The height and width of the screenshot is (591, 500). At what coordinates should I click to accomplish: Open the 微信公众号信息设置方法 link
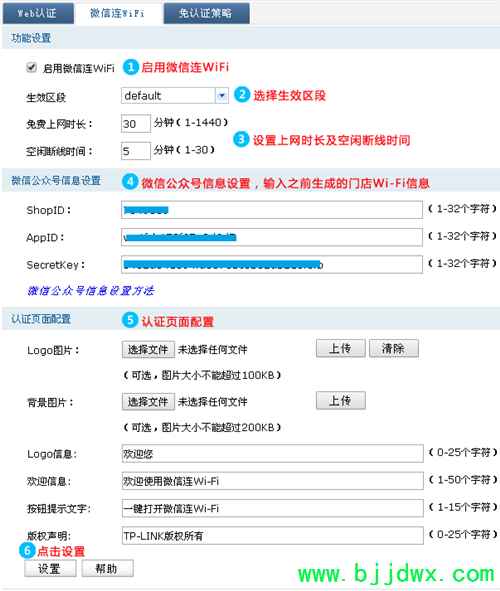90,291
